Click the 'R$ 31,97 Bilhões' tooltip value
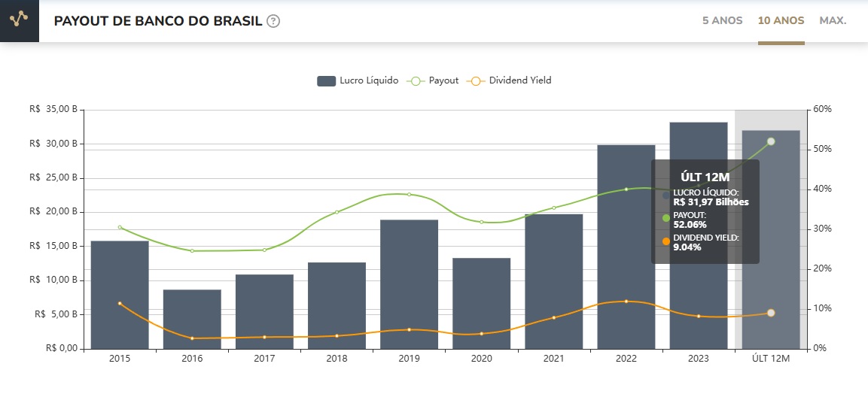This screenshot has height=394, width=868. point(711,202)
